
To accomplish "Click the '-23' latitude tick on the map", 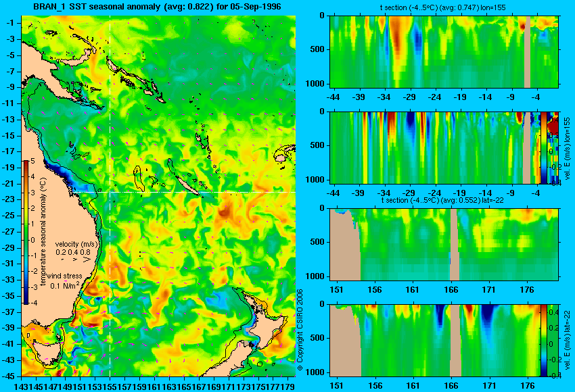I will click(x=9, y=199).
